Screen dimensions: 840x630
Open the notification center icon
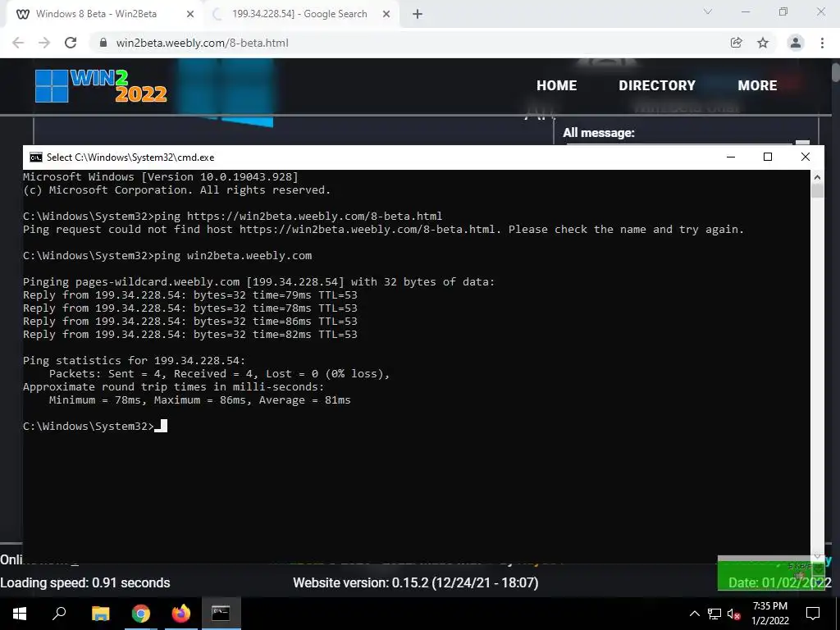pos(813,614)
